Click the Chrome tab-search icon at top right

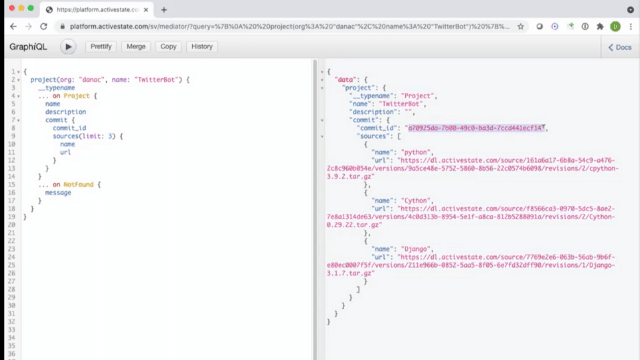[631, 10]
